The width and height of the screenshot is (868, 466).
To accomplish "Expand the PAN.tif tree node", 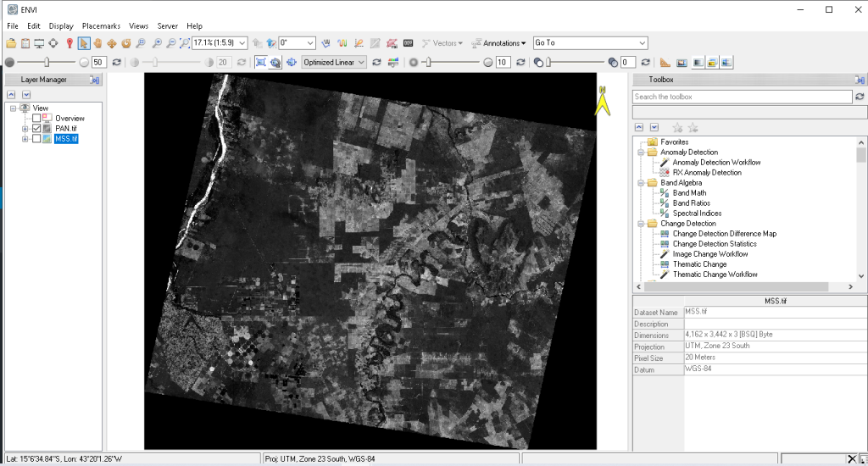I will 25,129.
